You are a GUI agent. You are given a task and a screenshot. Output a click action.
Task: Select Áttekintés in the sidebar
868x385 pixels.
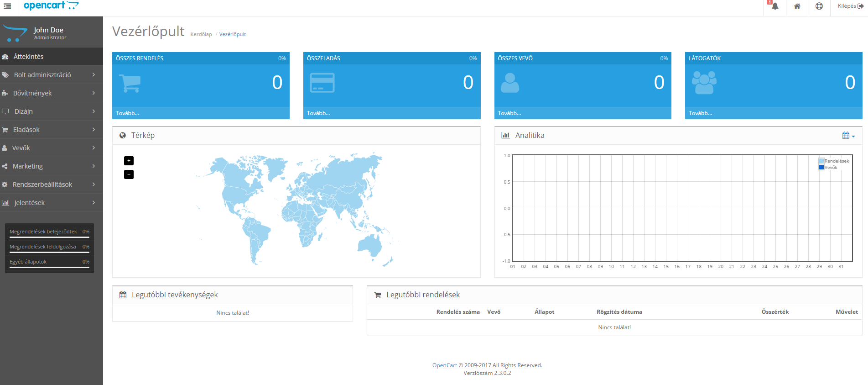click(52, 57)
